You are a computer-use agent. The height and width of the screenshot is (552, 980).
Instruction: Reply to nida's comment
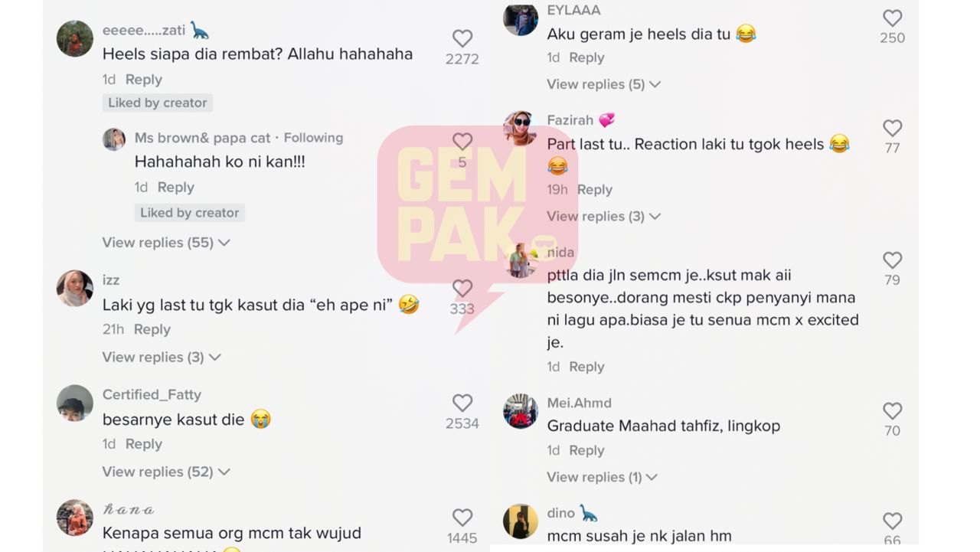[x=586, y=367]
